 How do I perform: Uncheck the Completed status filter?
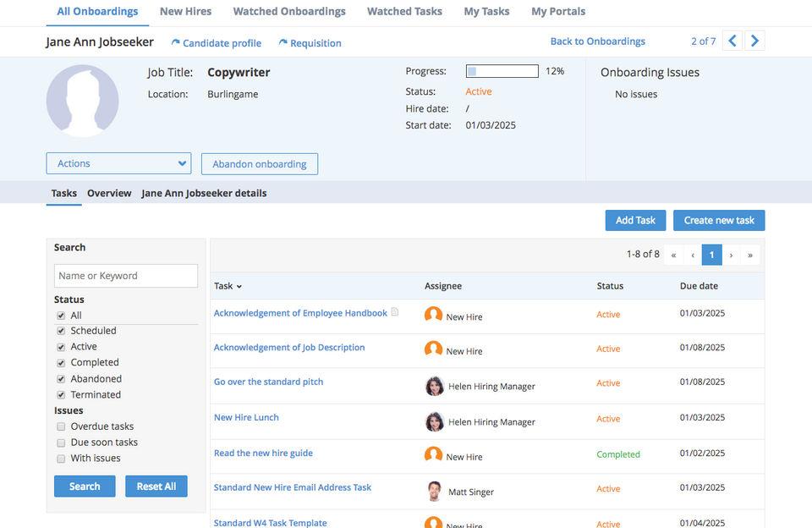click(61, 363)
